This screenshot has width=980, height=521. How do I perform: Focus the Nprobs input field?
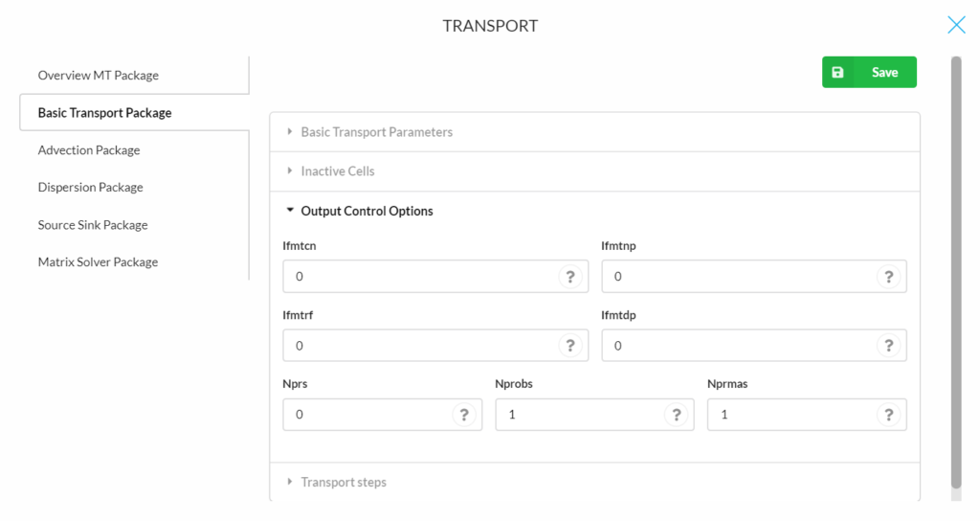594,415
